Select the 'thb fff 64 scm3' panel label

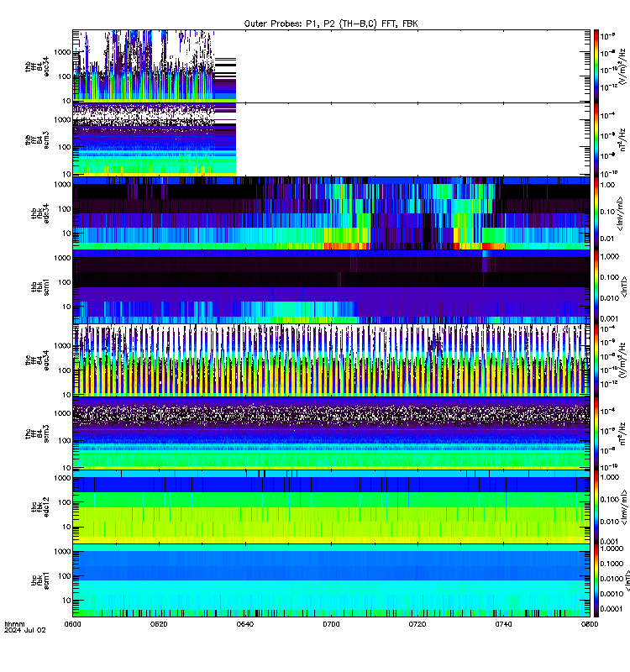[x=37, y=139]
